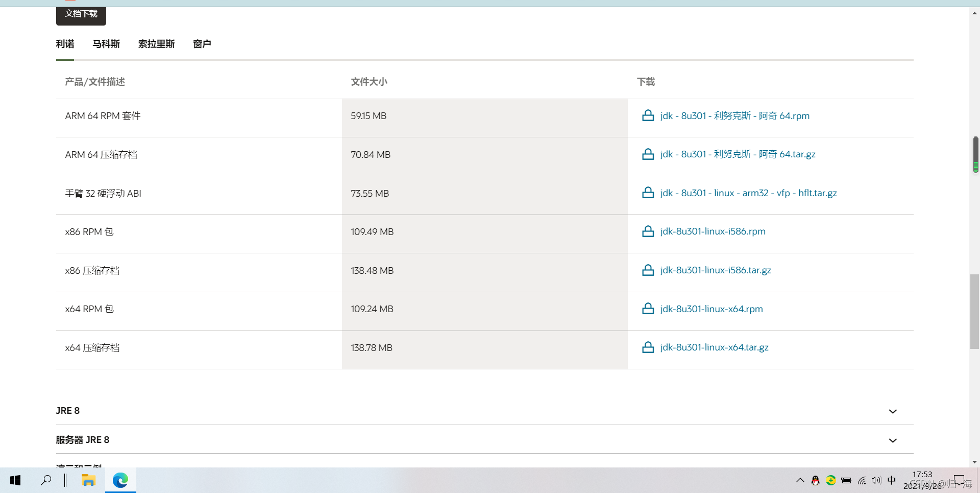Click the x86 压缩存档 description cell
Viewport: 980px width, 493px height.
(x=199, y=272)
